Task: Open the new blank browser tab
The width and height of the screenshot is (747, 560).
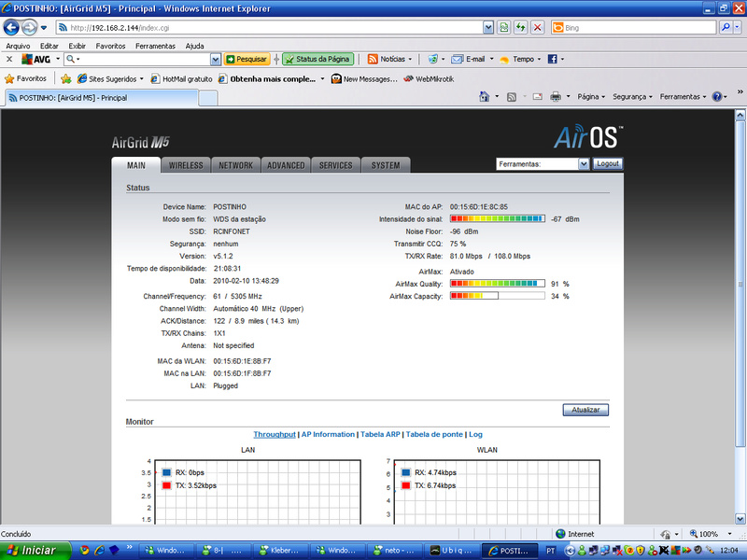Action: click(207, 98)
